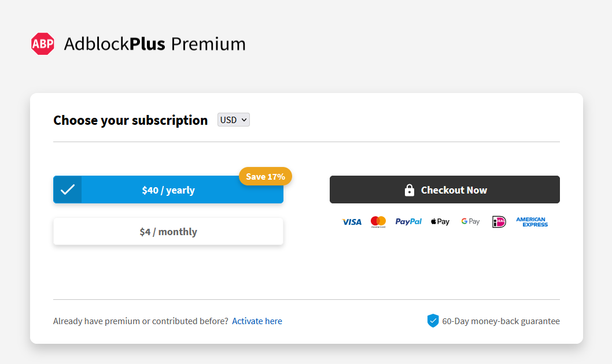Toggle the yearly plan checkmark box
The image size is (612, 364).
click(68, 190)
